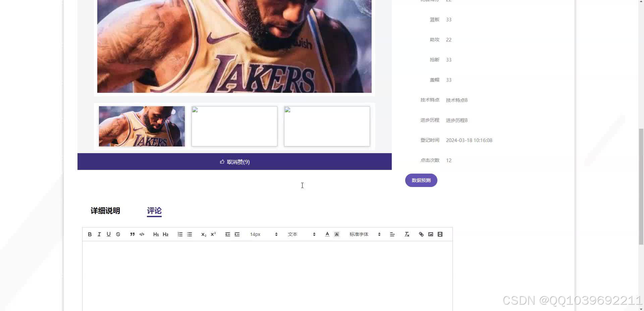Open the 标准字体 font family dropdown

(365, 234)
